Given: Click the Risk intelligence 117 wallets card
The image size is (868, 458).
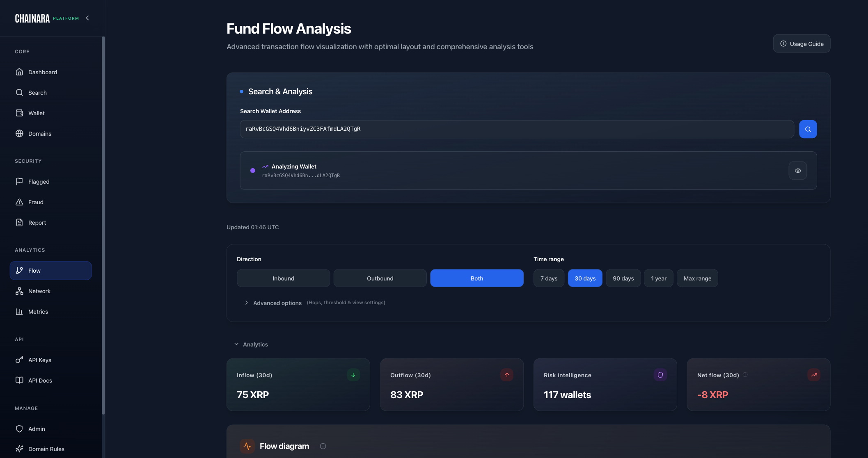Looking at the screenshot, I should point(605,385).
